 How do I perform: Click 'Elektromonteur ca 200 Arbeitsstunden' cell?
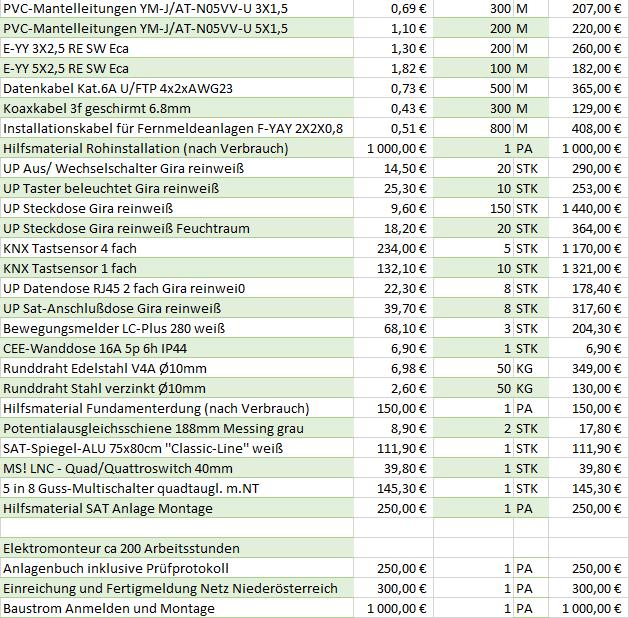177,549
